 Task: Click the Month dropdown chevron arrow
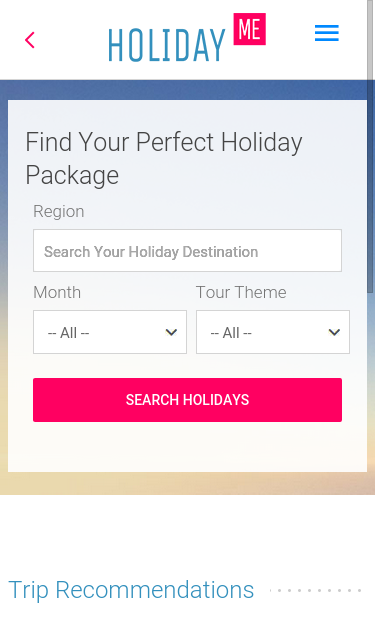171,332
